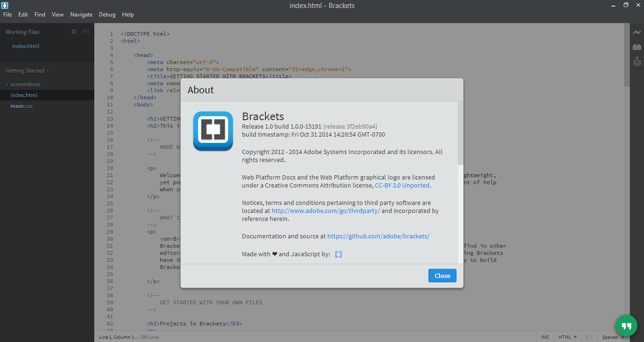
Task: Click the split view icon beside Working Files
Action: pyautogui.click(x=86, y=32)
